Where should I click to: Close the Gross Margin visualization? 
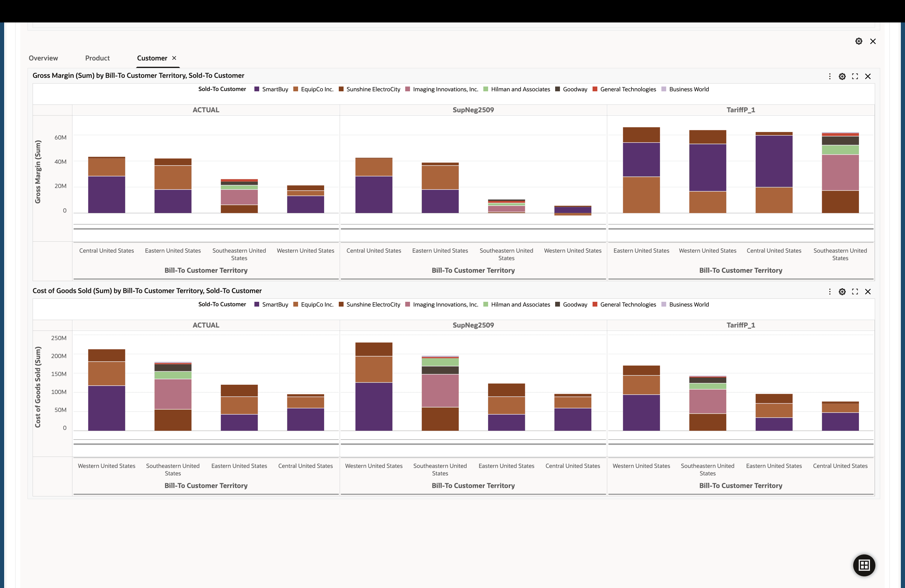point(868,76)
